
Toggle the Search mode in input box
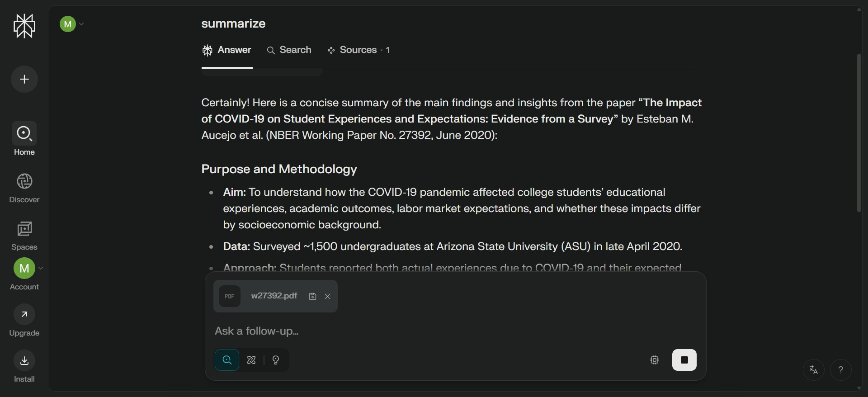click(x=227, y=360)
